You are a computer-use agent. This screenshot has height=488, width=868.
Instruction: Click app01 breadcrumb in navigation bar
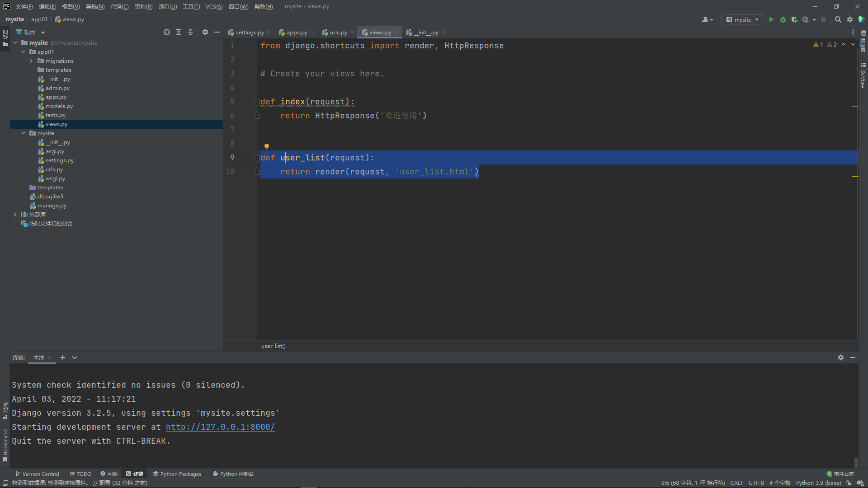(x=39, y=19)
